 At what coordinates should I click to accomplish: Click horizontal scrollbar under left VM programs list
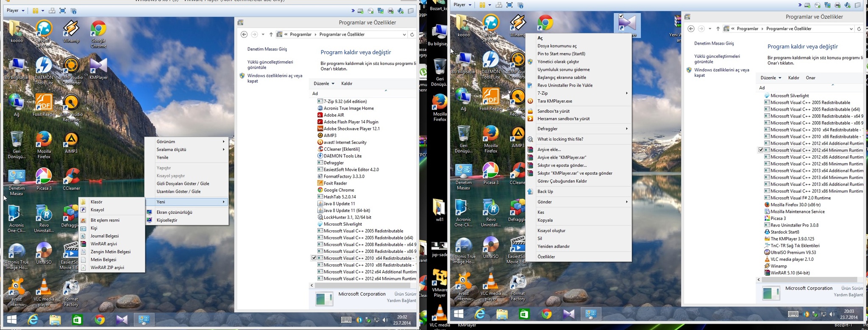360,285
